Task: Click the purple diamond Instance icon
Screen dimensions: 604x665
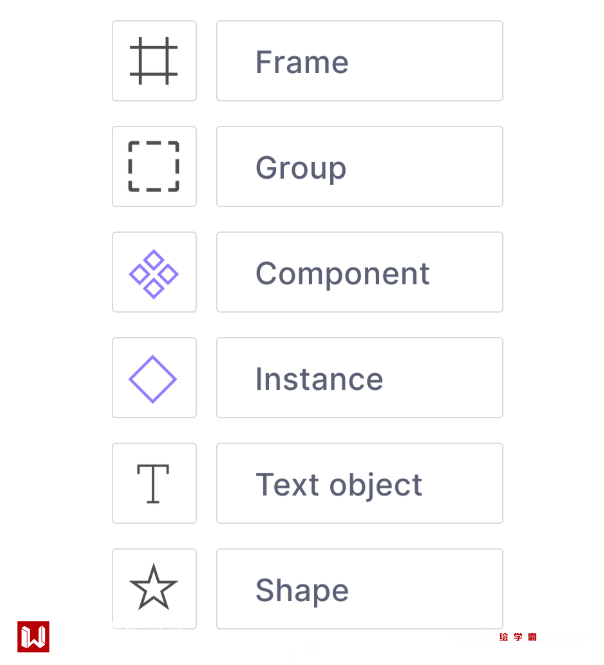Action: tap(153, 379)
